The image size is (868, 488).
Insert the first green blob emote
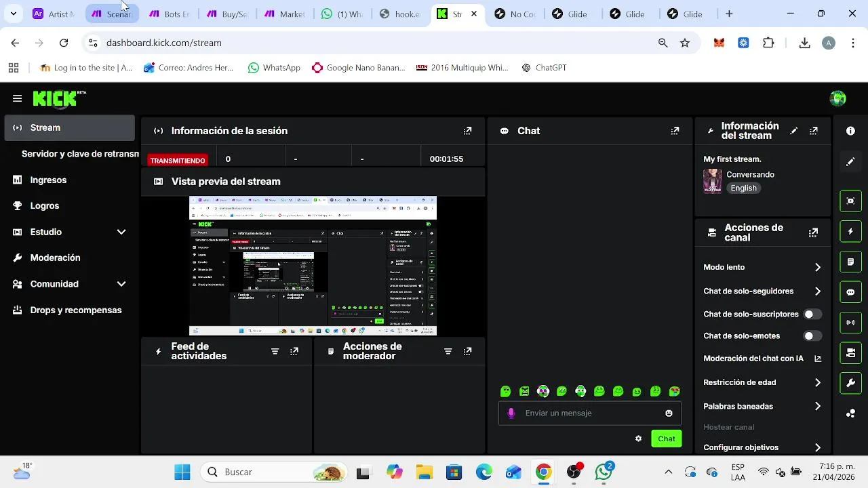(505, 391)
